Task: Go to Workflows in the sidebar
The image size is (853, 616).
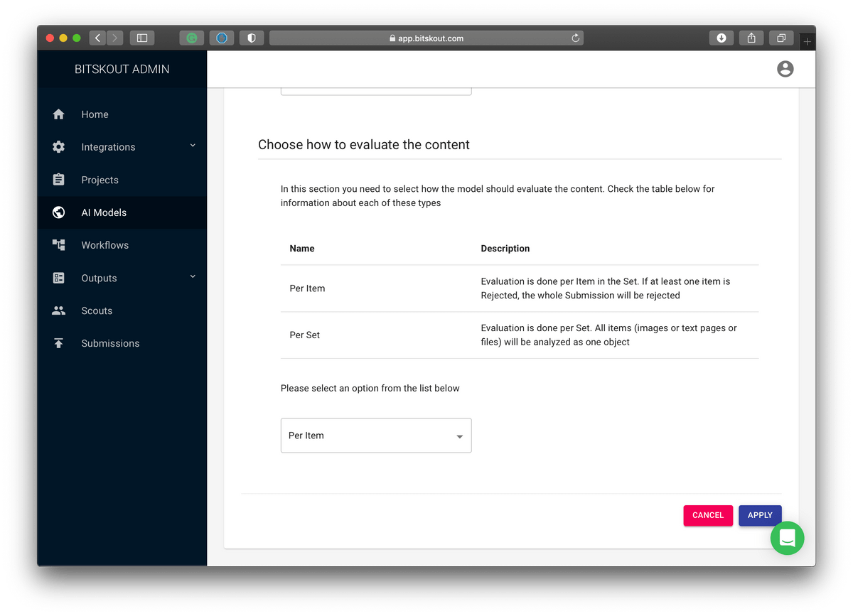Action: click(x=122, y=245)
